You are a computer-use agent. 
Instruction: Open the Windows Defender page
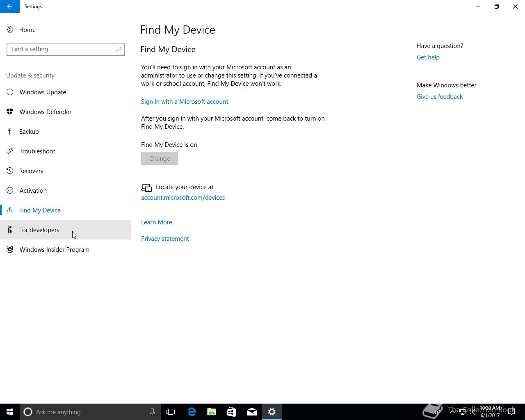pyautogui.click(x=66, y=112)
